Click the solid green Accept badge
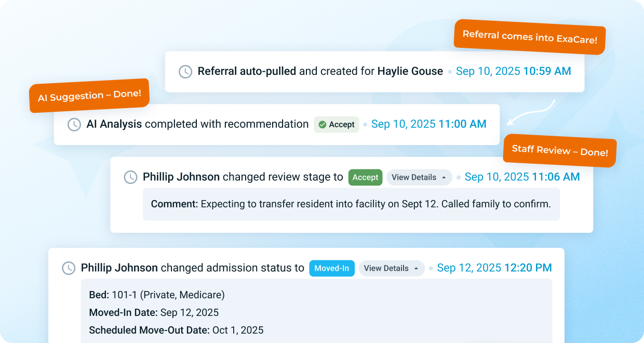Viewport: 644px width, 343px height. [365, 177]
